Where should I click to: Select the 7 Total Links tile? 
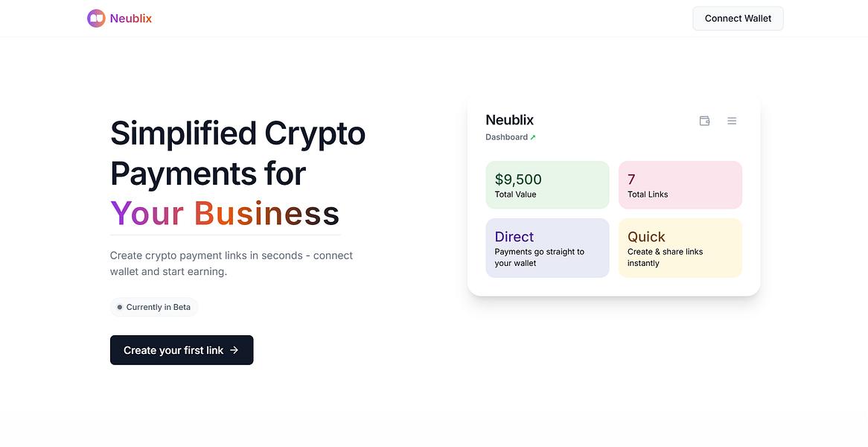(680, 185)
